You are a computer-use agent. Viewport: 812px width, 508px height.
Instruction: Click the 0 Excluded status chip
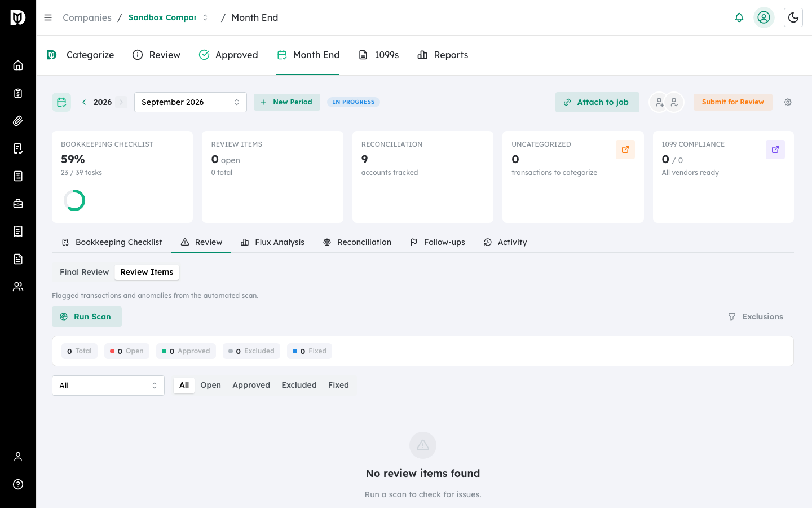tap(251, 351)
